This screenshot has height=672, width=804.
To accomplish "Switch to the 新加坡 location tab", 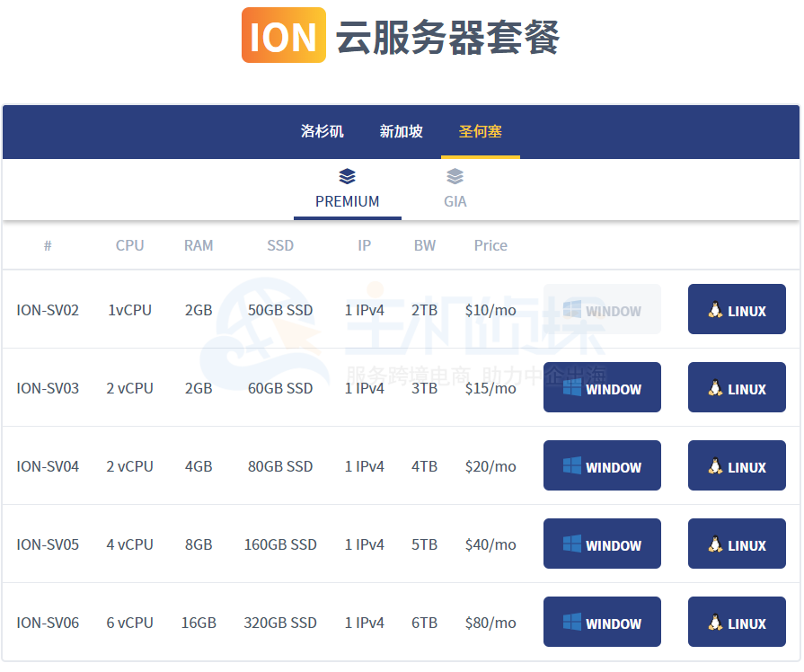I will [401, 129].
